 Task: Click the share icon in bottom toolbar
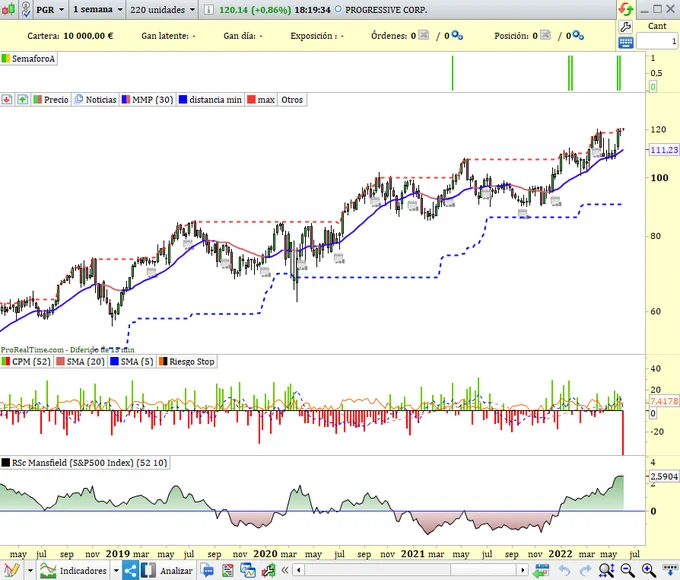click(130, 570)
